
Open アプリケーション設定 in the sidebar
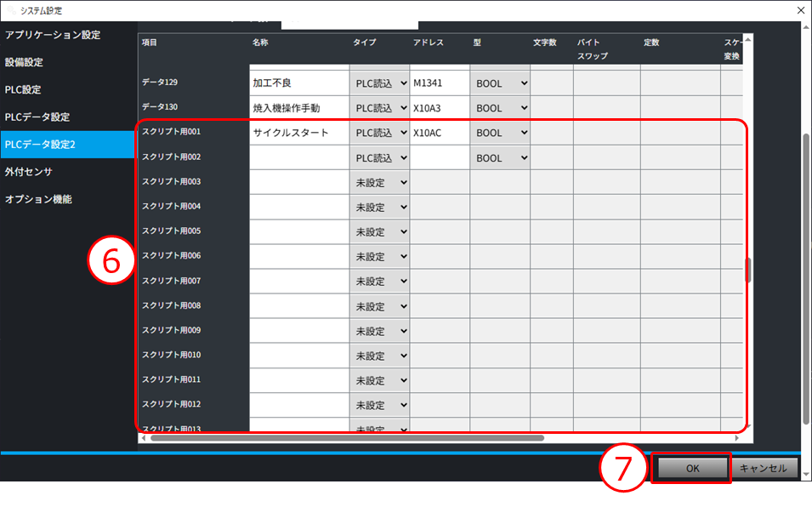coord(53,35)
